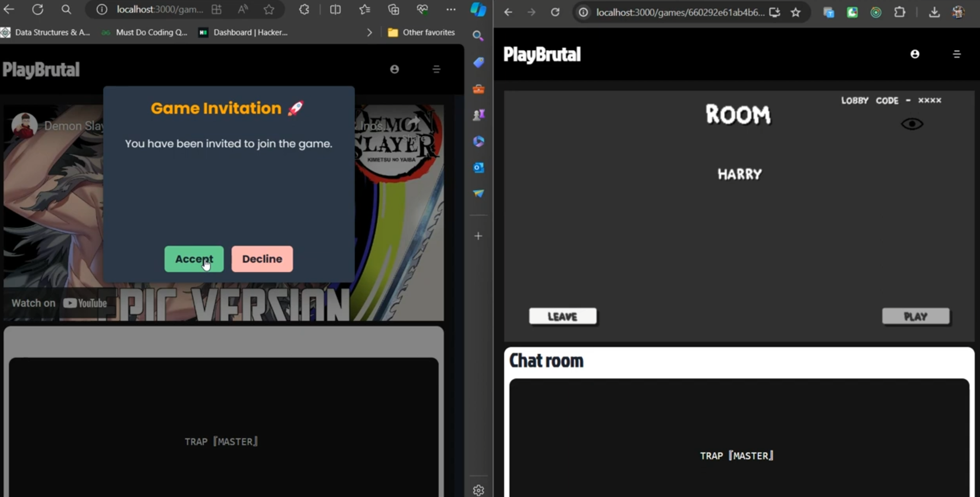Viewport: 980px width, 497px height.
Task: Open sidebar shopping tag icon
Action: coord(478,62)
